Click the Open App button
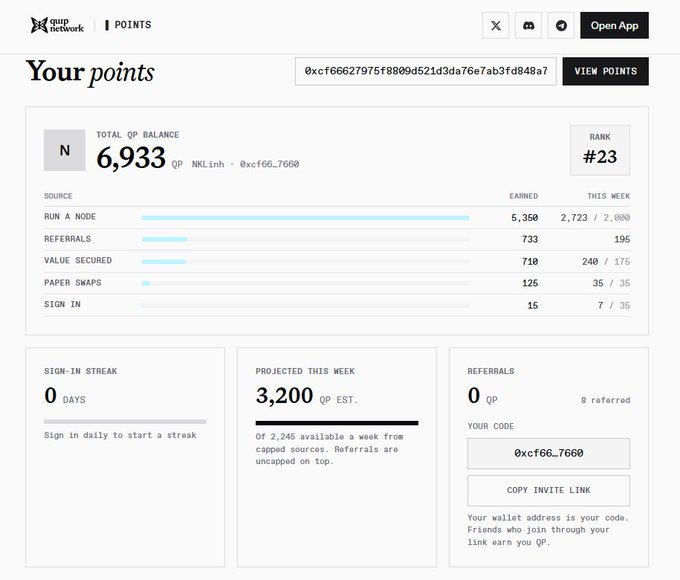 (614, 26)
